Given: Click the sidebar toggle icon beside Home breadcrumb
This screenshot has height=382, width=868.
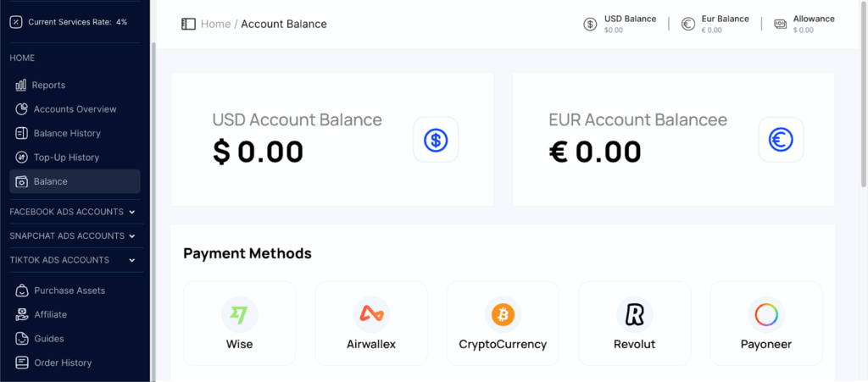Looking at the screenshot, I should [x=188, y=25].
